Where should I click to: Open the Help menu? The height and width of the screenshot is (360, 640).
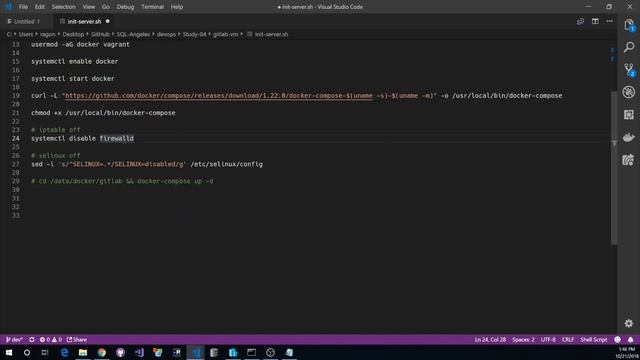tap(177, 7)
